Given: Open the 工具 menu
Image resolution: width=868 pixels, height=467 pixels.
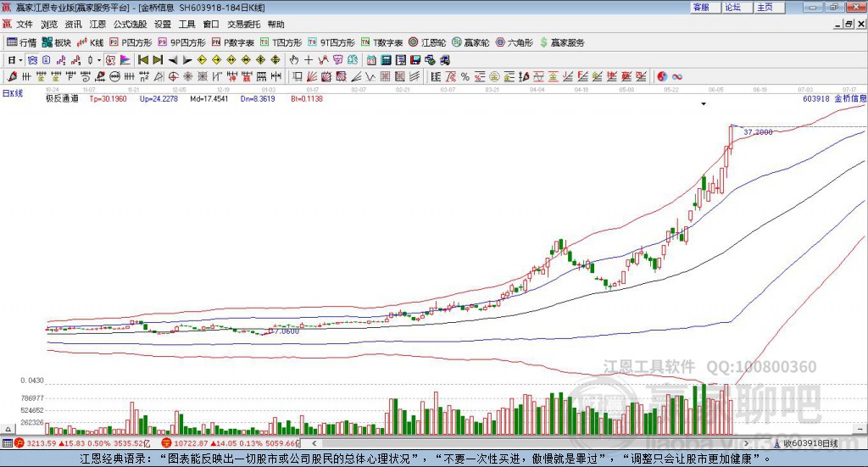Looking at the screenshot, I should click(187, 25).
